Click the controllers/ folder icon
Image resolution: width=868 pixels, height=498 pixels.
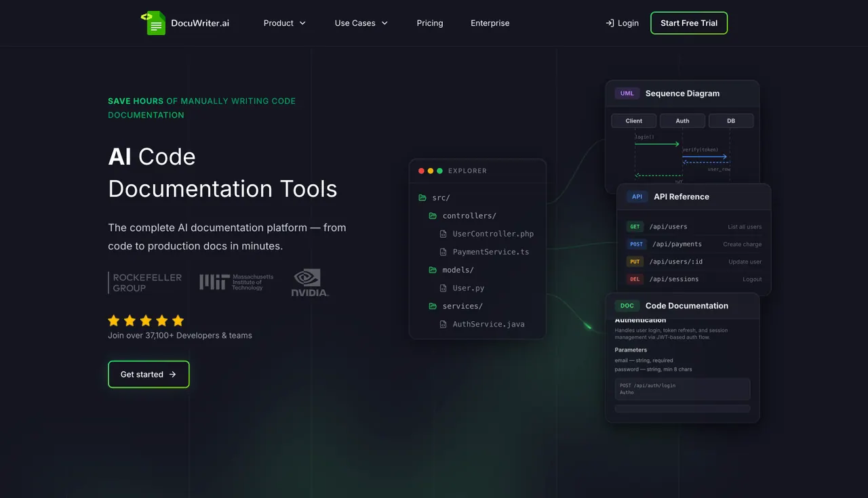pos(433,216)
